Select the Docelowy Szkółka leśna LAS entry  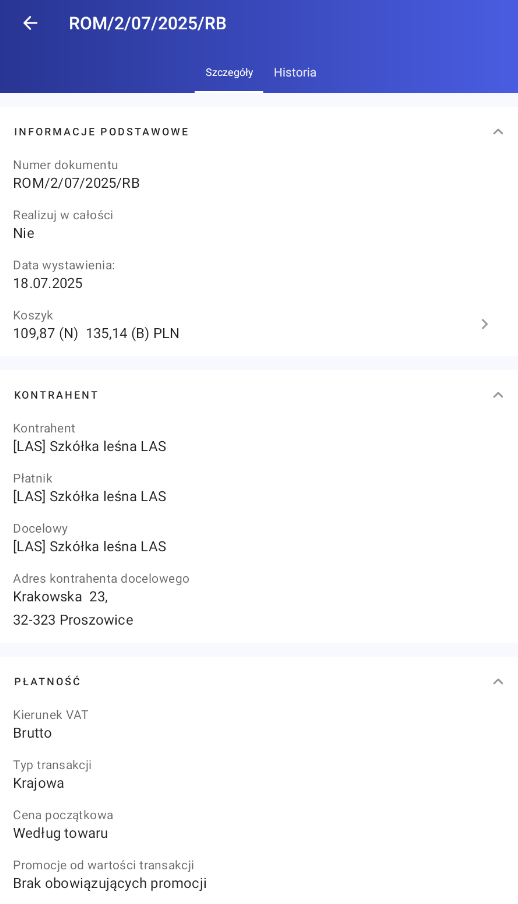89,547
